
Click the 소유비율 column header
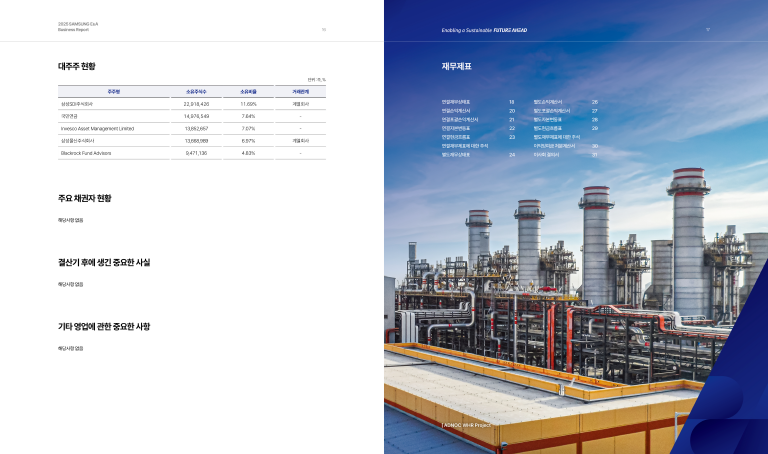(x=249, y=92)
